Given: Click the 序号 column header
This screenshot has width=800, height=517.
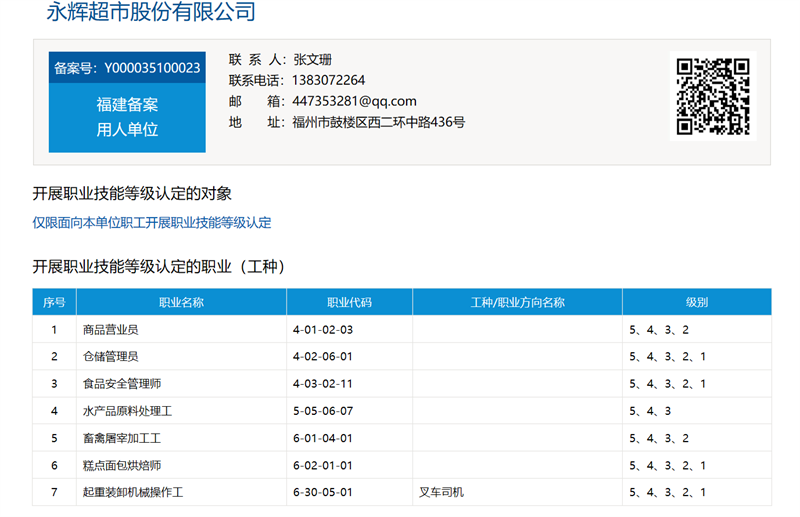Looking at the screenshot, I should pyautogui.click(x=54, y=302).
